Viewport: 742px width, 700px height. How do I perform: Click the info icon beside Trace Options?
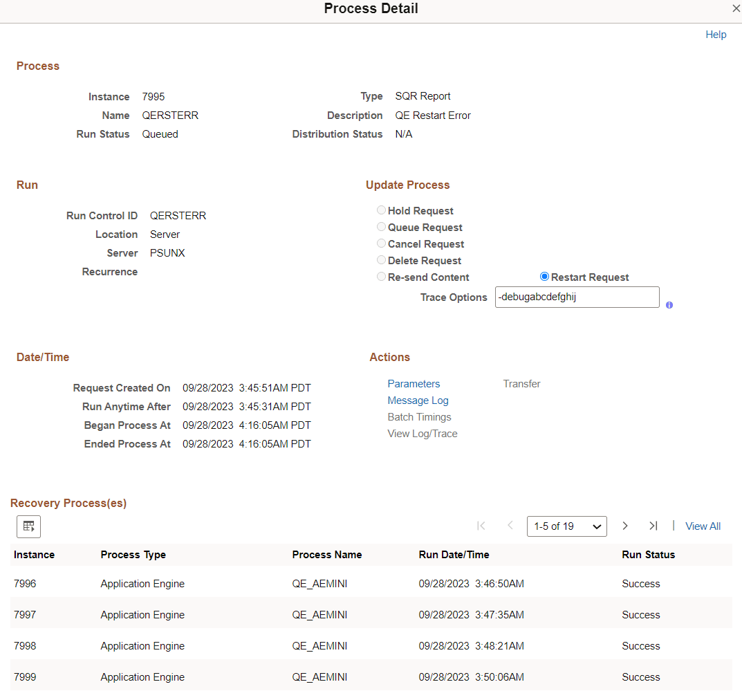(669, 304)
